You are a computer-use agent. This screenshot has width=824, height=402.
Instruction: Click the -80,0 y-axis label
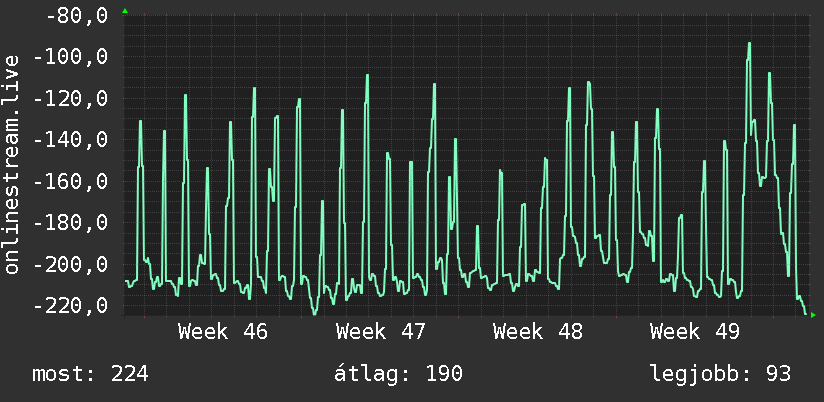click(77, 15)
